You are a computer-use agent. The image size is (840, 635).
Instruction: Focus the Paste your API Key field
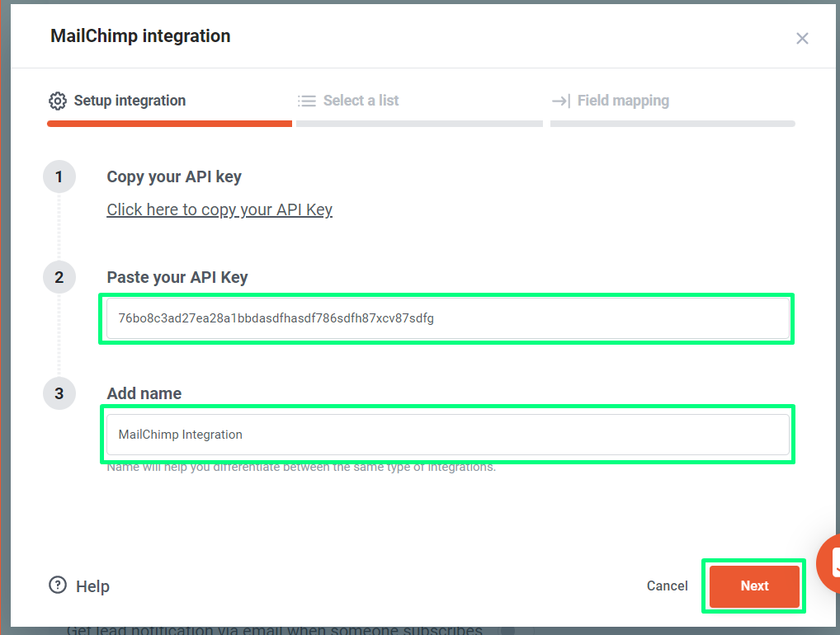click(448, 318)
